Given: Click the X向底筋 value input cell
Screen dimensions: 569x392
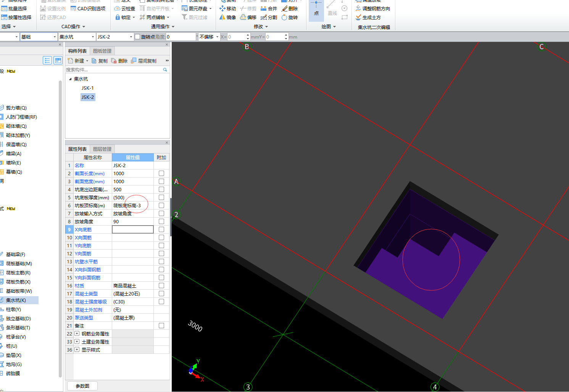Looking at the screenshot, I should pos(133,229).
